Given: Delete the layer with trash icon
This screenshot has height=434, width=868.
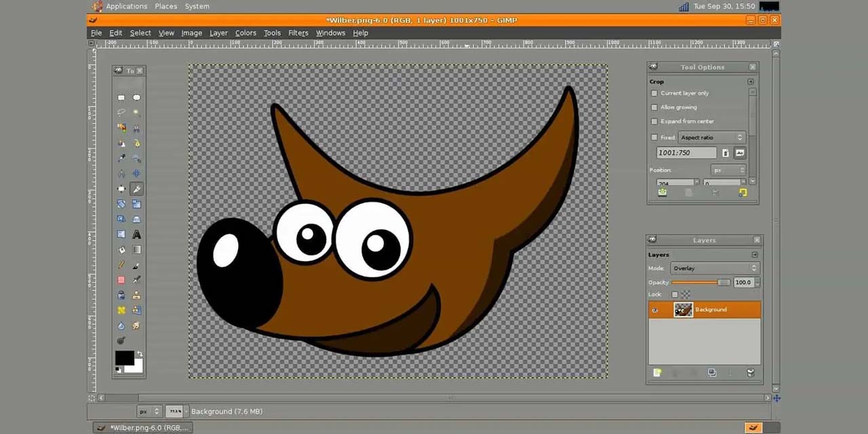Looking at the screenshot, I should (751, 373).
